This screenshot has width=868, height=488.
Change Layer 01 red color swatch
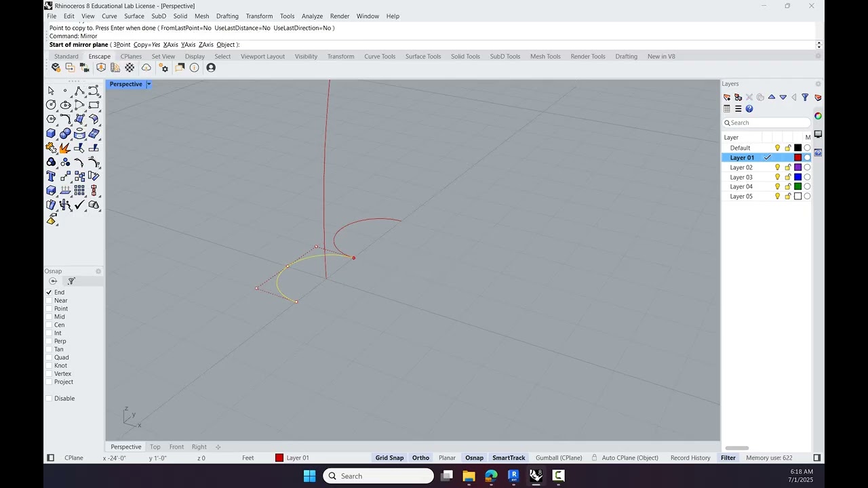(x=797, y=158)
